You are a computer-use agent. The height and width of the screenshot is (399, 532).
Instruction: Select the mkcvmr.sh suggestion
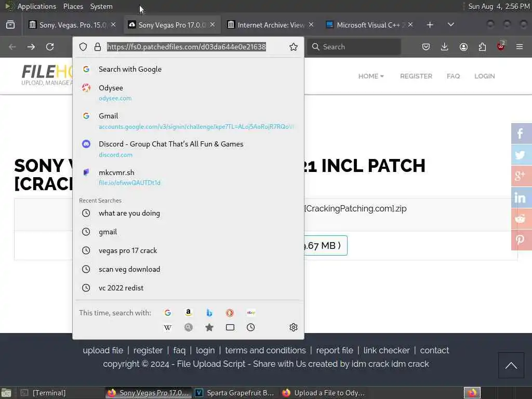point(188,177)
